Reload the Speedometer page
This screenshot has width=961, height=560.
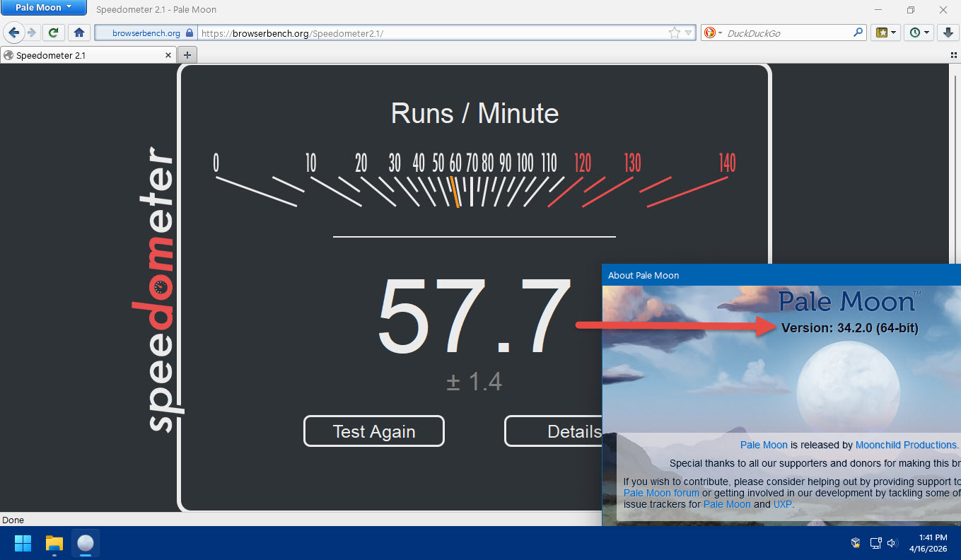pyautogui.click(x=53, y=33)
